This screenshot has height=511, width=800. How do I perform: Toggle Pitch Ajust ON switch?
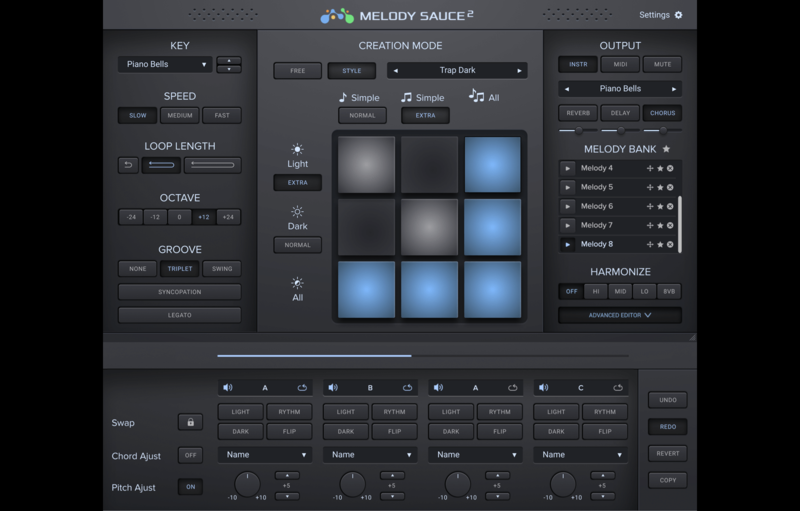[x=190, y=487]
